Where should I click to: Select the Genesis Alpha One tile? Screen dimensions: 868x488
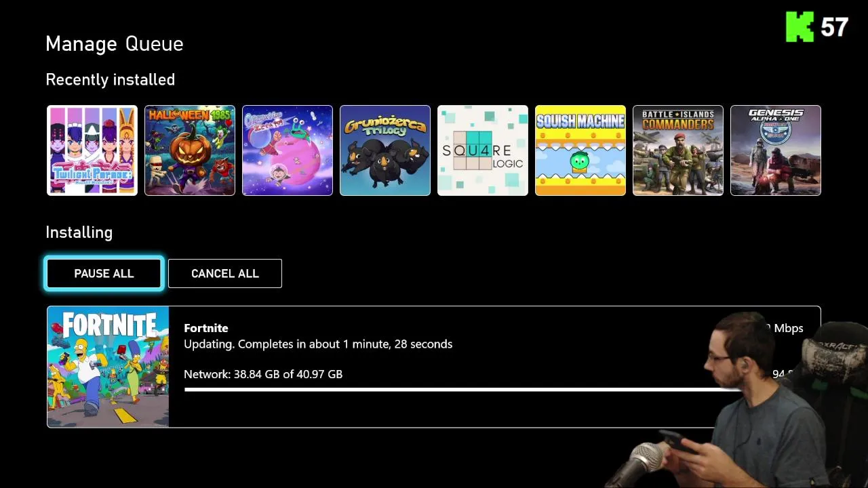point(776,150)
